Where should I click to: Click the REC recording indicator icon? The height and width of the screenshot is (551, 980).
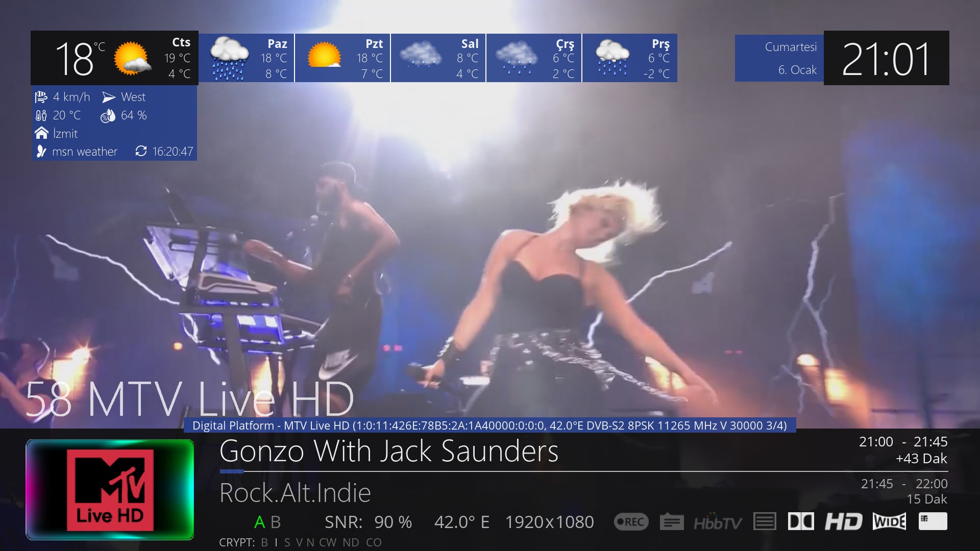pyautogui.click(x=631, y=521)
